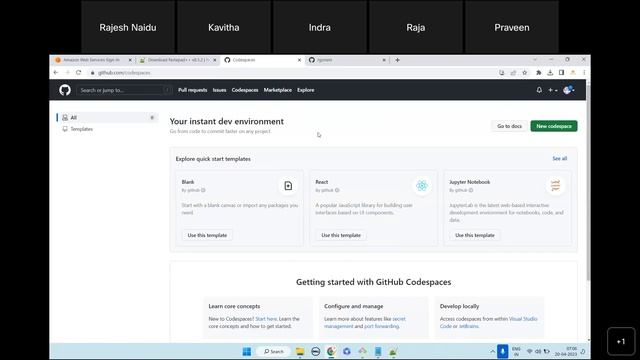Open the Chrome extensions puzzle icon
640x360 pixels.
coord(539,73)
